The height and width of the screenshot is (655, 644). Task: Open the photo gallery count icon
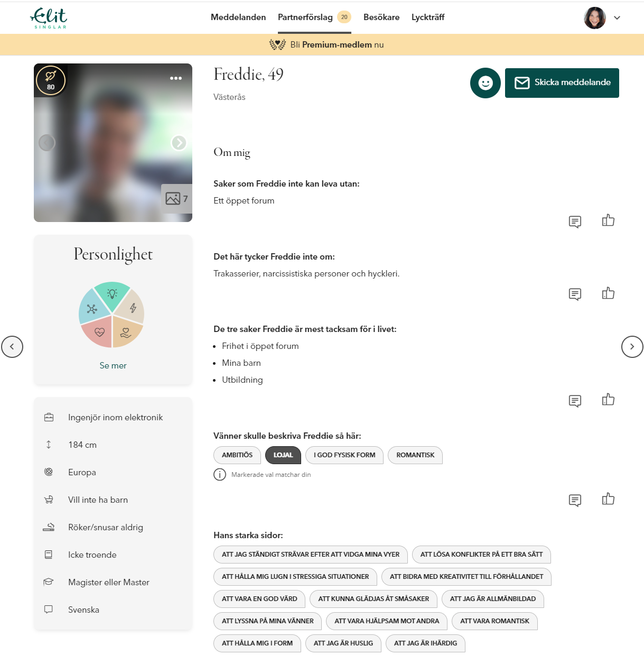coord(176,199)
